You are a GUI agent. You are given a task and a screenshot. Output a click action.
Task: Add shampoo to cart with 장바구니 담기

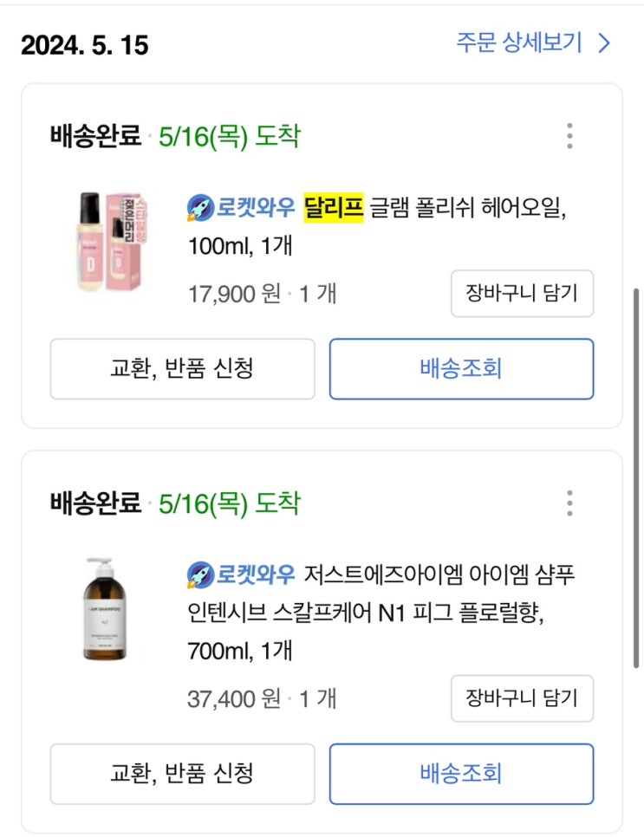click(x=522, y=697)
